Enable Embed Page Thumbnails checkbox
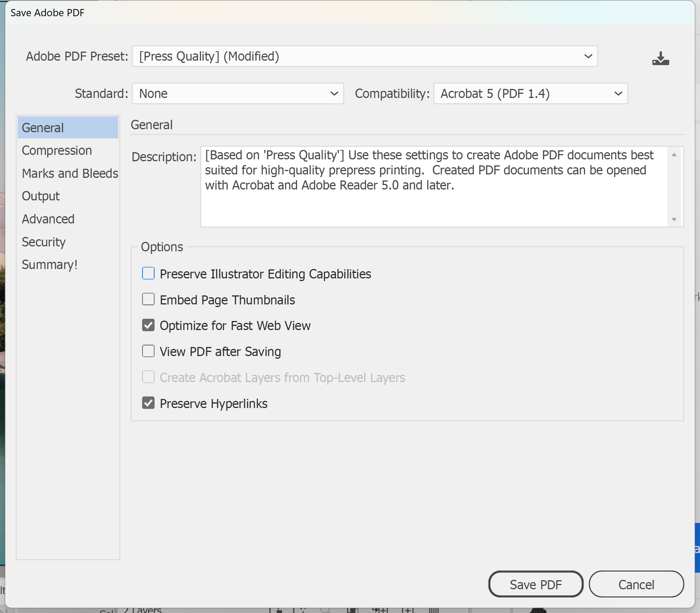700x613 pixels. coord(148,299)
